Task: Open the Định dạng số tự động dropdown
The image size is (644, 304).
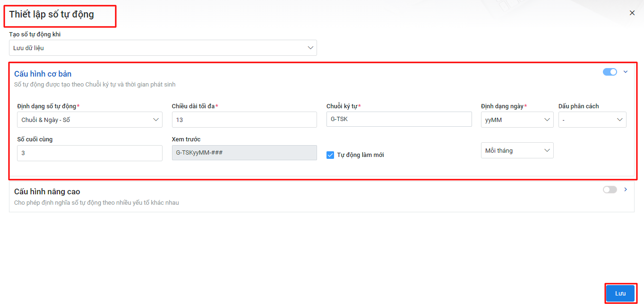Action: 90,120
